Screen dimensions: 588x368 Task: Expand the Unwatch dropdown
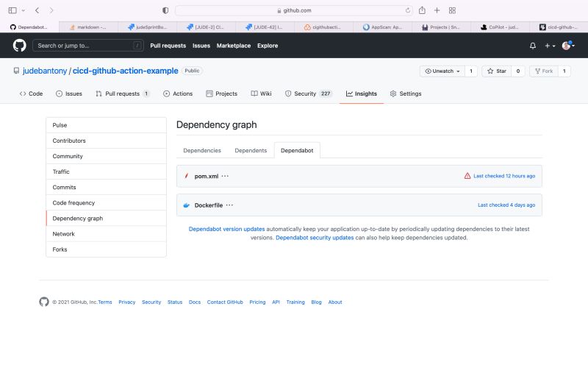[442, 71]
